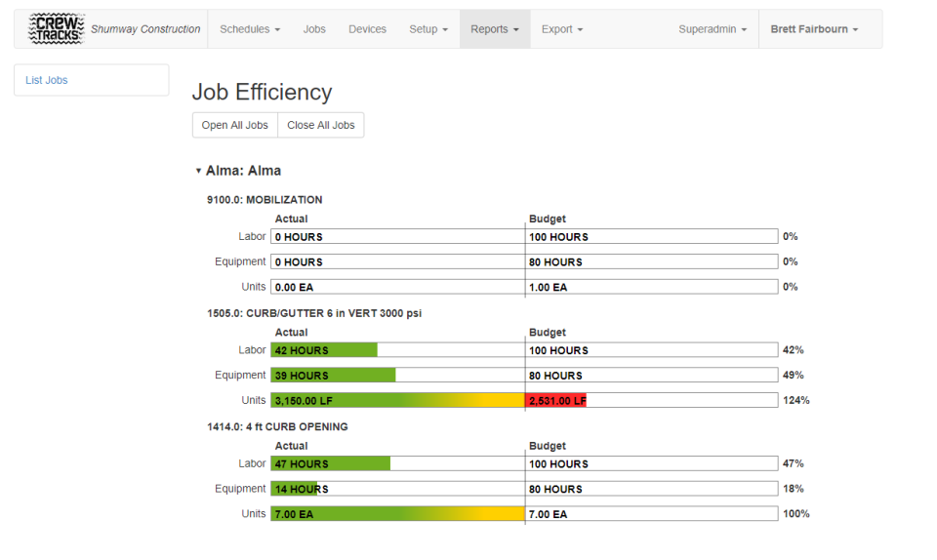Open the Export dropdown menu
This screenshot has height=560, width=937.
[x=562, y=29]
